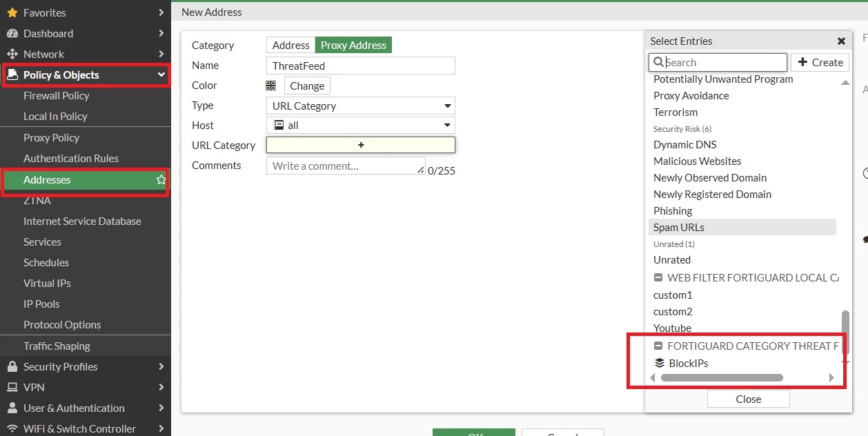This screenshot has height=436, width=868.
Task: Click the Security Profiles lock icon
Action: coord(12,366)
